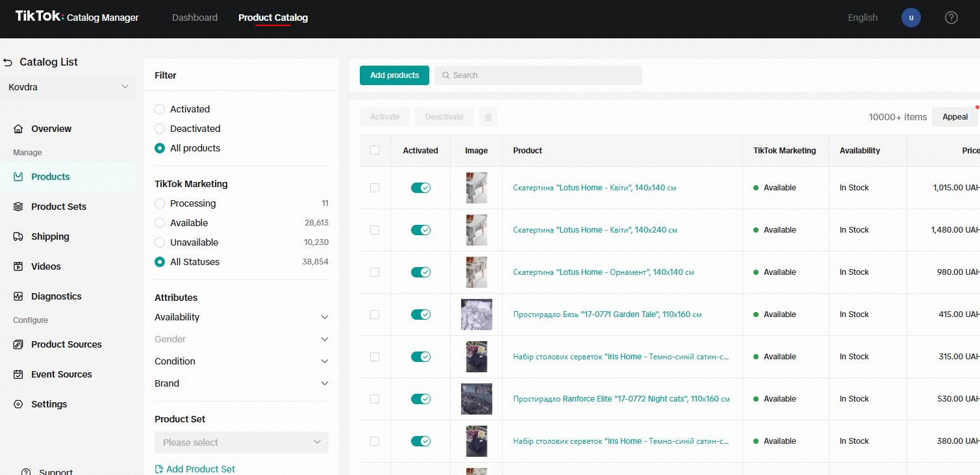Click the 10000+ items count text
980x475 pixels.
tap(898, 117)
